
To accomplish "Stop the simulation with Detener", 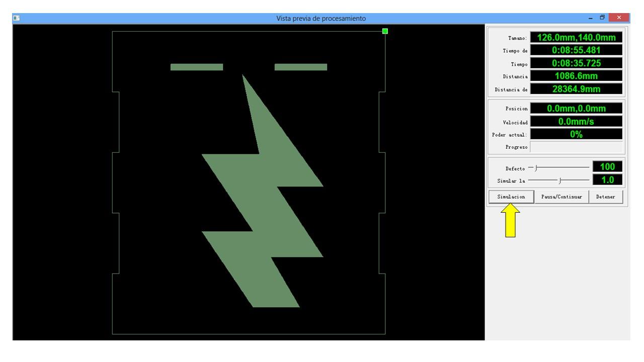I will click(606, 197).
